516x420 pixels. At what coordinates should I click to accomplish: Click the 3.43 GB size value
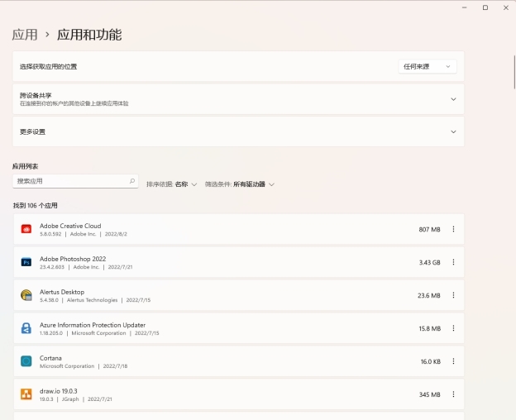click(x=429, y=262)
